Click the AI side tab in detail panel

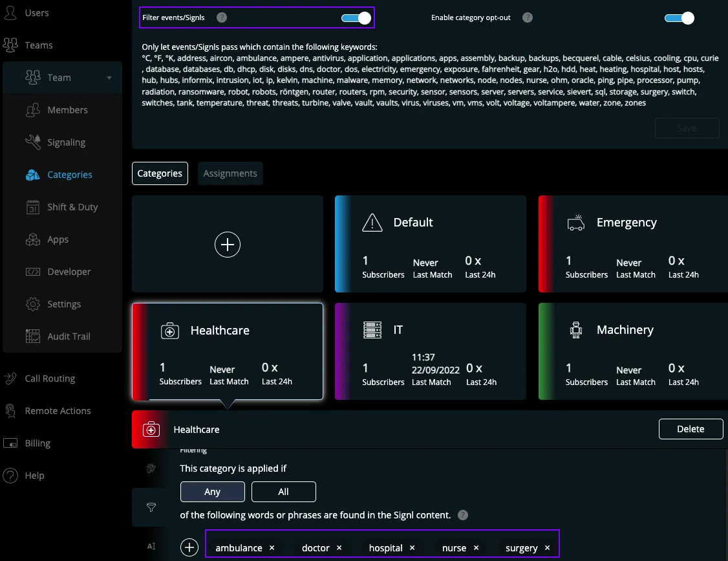coord(151,546)
